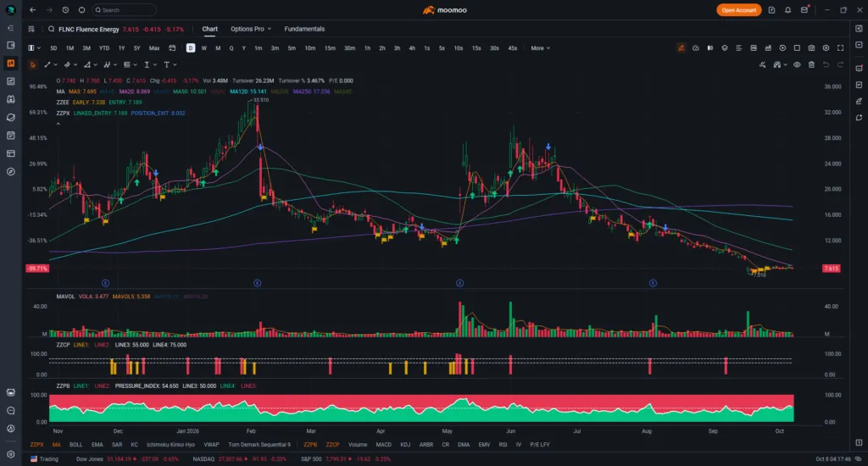The image size is (868, 466).
Task: Select the 15m interval
Action: [x=330, y=48]
